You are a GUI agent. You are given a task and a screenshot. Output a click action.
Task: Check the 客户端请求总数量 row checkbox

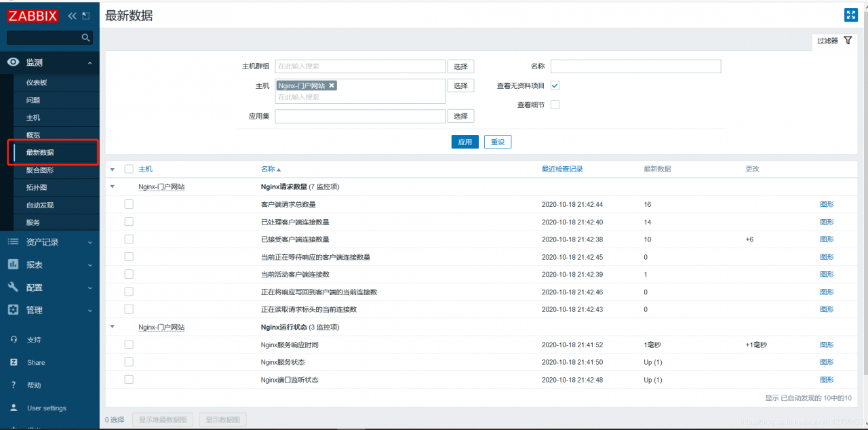tap(129, 204)
